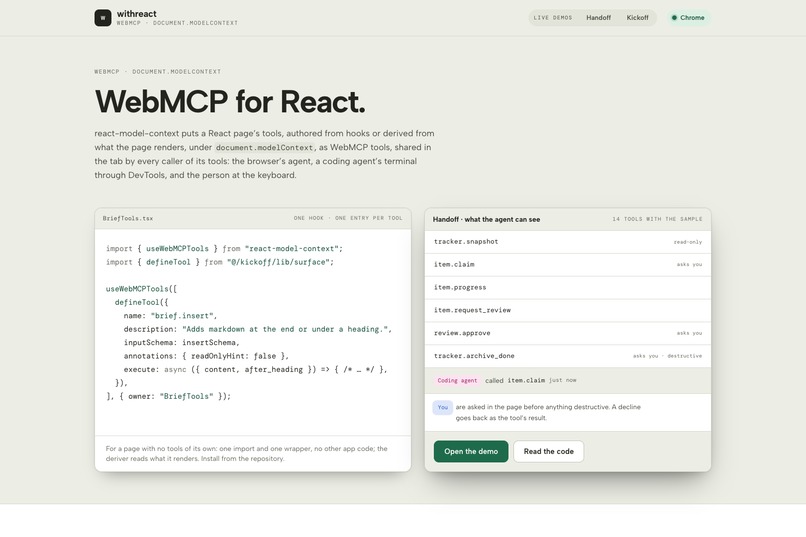
Task: Select the tracker.snapshot tool row
Action: click(567, 242)
